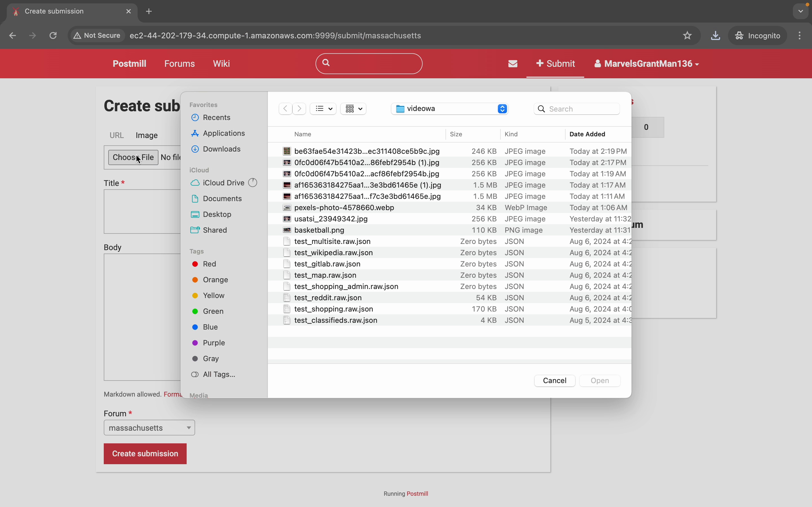Image resolution: width=812 pixels, height=507 pixels.
Task: Click the magnifier icon in Postmill search
Action: click(326, 63)
